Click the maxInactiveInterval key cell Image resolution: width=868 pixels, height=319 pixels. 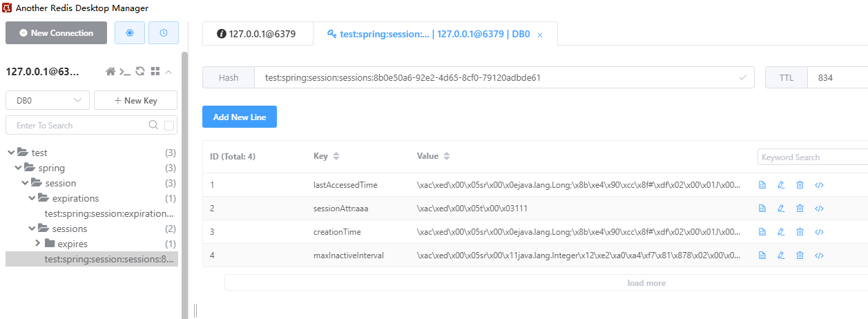349,255
